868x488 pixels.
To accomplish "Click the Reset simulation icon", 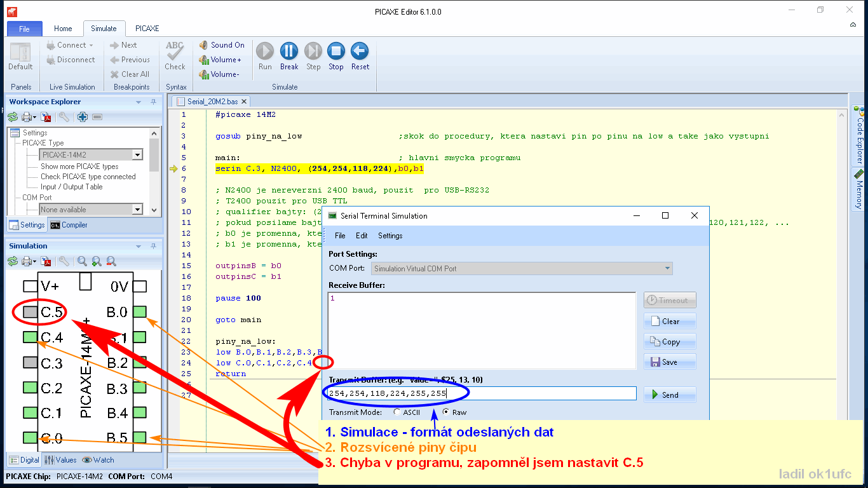I will [360, 51].
